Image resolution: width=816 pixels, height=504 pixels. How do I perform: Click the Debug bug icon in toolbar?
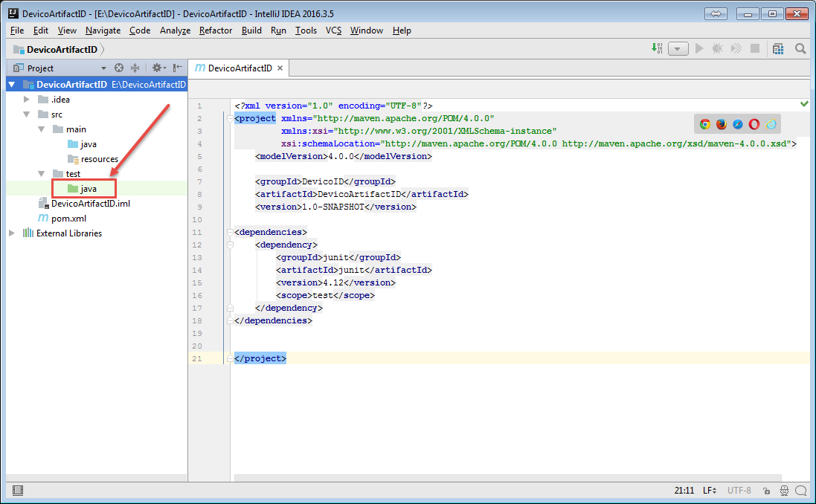click(717, 48)
